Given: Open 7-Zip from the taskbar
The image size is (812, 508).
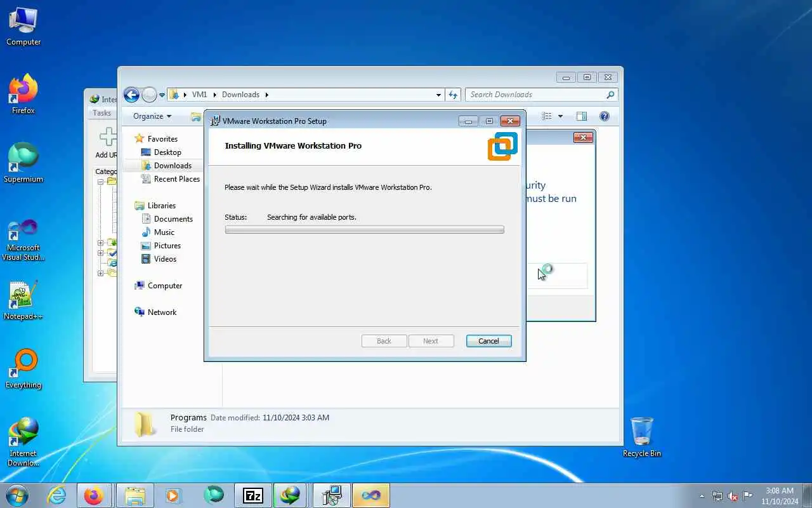Looking at the screenshot, I should click(x=253, y=495).
